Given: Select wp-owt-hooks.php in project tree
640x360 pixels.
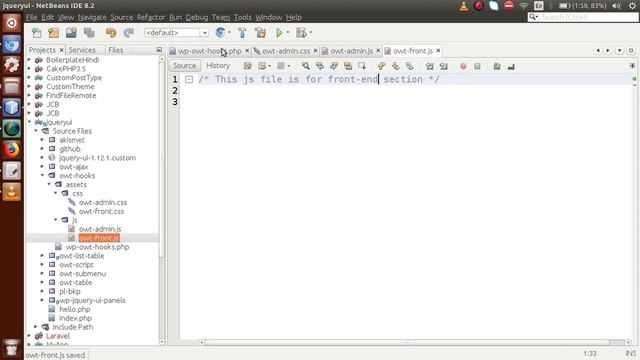Looking at the screenshot, I should pyautogui.click(x=97, y=247).
